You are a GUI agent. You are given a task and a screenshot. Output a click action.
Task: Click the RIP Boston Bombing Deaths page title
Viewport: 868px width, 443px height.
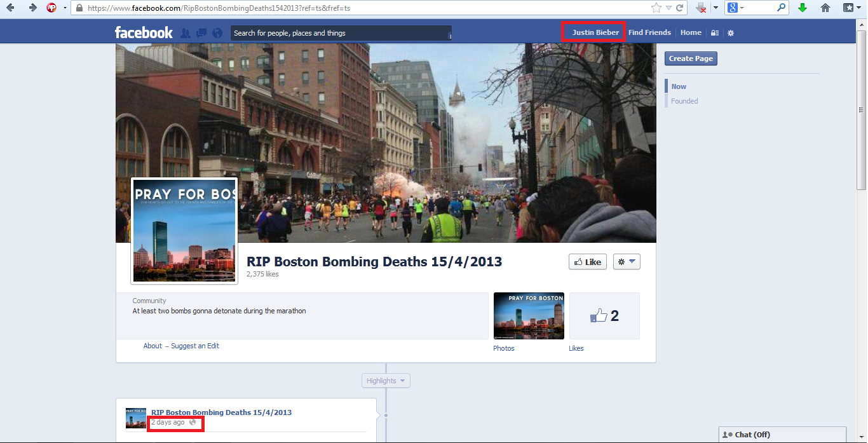374,261
